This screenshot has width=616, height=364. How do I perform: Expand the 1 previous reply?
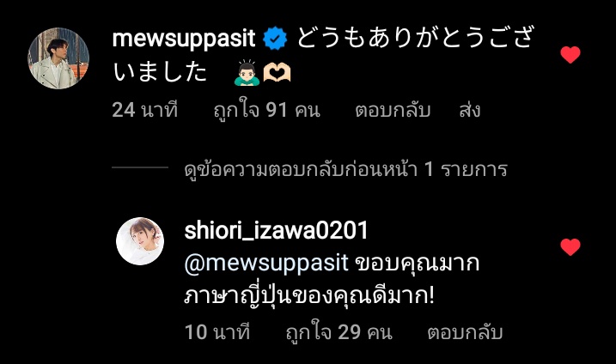click(x=346, y=169)
